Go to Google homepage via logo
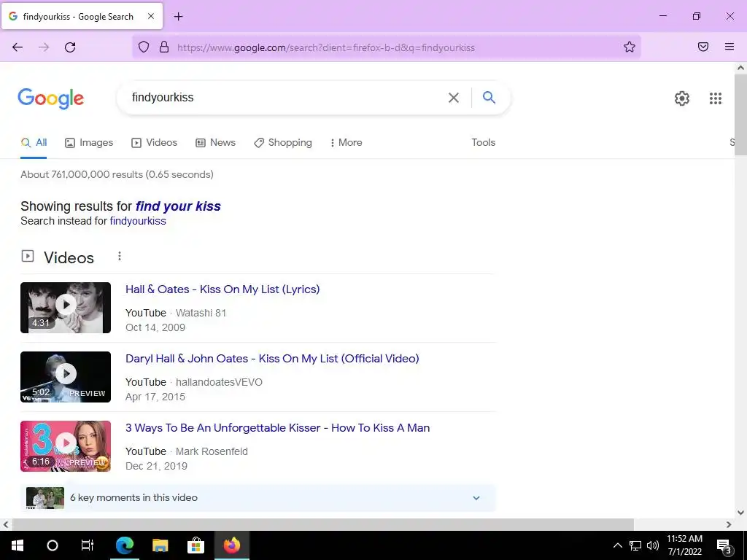Screen dimensions: 747x560 pyautogui.click(x=50, y=98)
